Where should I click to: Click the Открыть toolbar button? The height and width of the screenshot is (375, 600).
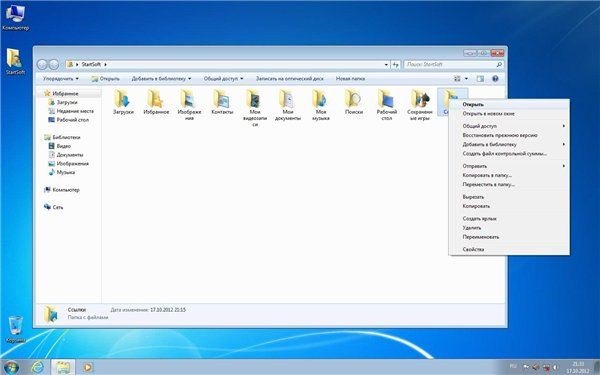click(x=105, y=79)
